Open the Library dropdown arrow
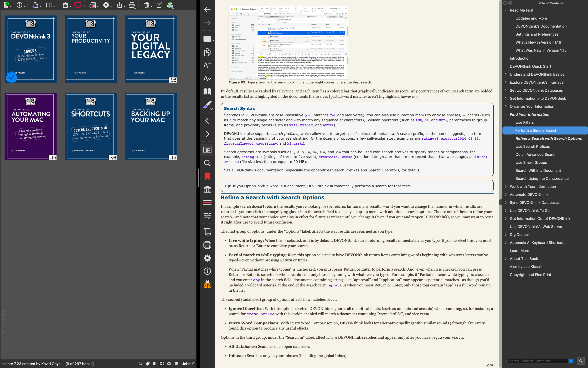Screen dimensions: 588x368 (70, 6)
